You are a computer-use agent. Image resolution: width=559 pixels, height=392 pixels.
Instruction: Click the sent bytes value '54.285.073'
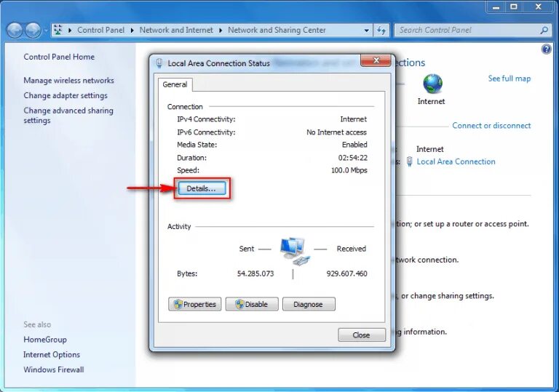(x=255, y=273)
